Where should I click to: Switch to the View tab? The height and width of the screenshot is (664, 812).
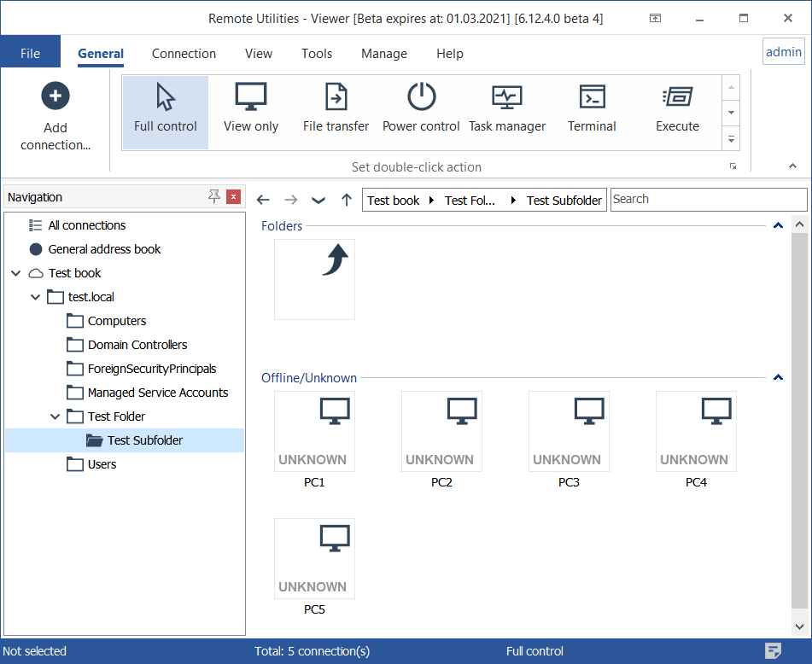tap(259, 53)
